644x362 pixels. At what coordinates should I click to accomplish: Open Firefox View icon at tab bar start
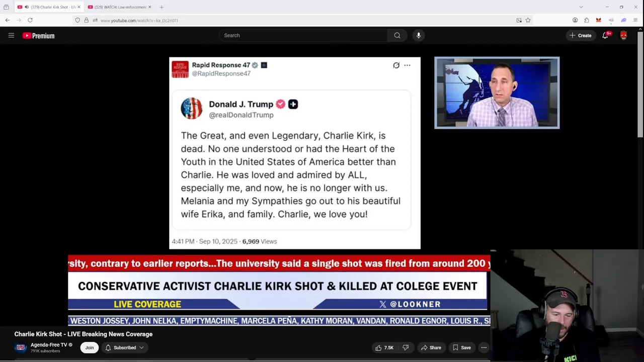click(x=6, y=7)
